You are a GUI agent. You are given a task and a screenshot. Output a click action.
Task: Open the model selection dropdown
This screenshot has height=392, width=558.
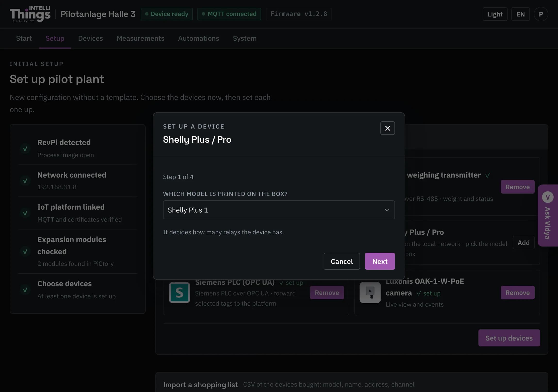[279, 210]
